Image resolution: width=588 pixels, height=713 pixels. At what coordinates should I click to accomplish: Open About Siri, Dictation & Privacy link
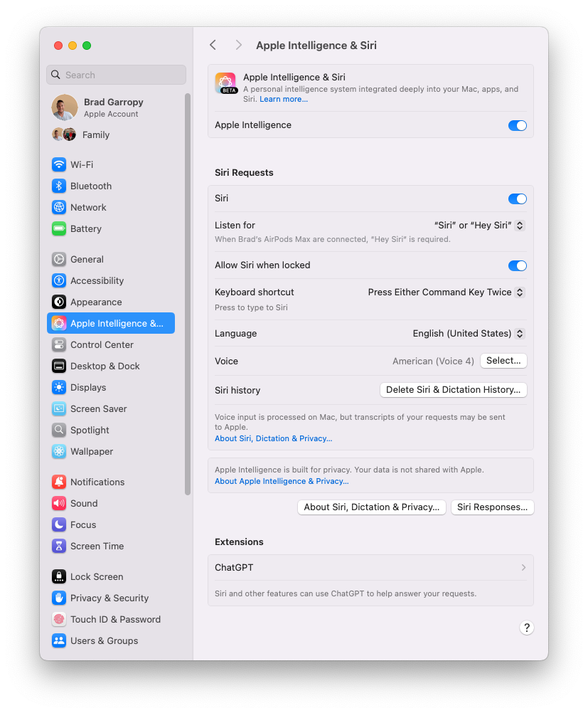274,438
